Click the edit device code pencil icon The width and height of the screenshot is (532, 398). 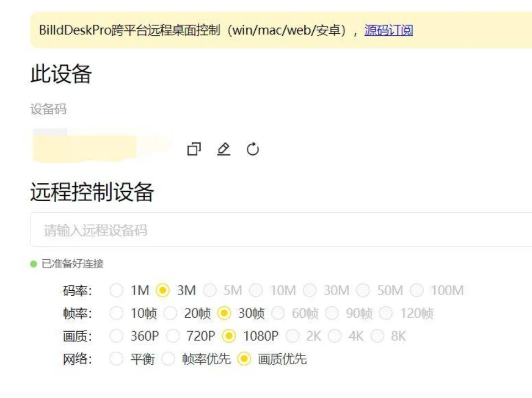(x=223, y=149)
